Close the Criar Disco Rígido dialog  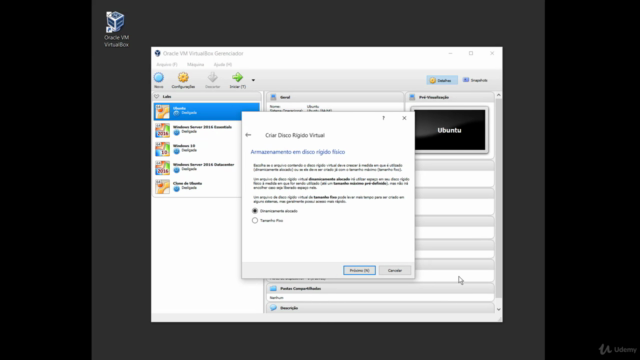(404, 118)
